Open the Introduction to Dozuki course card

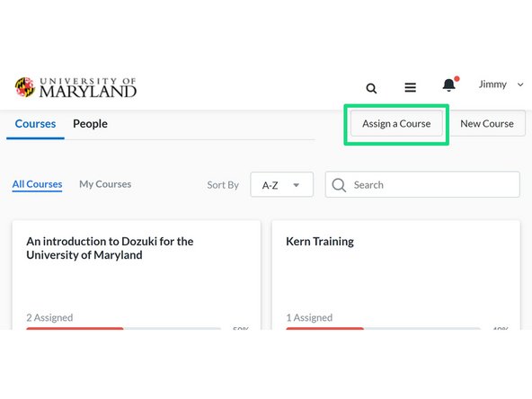(137, 275)
